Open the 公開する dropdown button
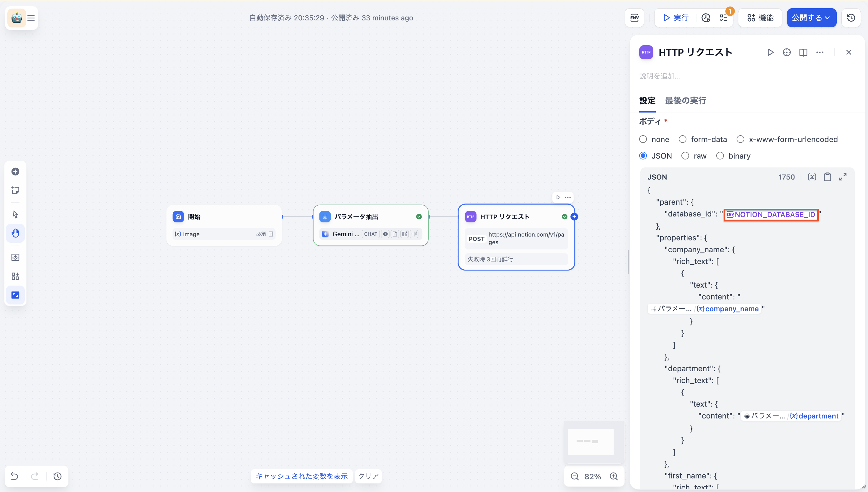Viewport: 868px width, 492px height. pyautogui.click(x=811, y=18)
